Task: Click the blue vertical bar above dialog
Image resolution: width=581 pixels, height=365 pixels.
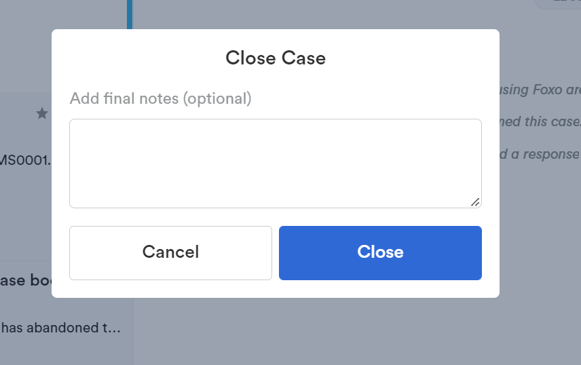Action: [x=130, y=14]
